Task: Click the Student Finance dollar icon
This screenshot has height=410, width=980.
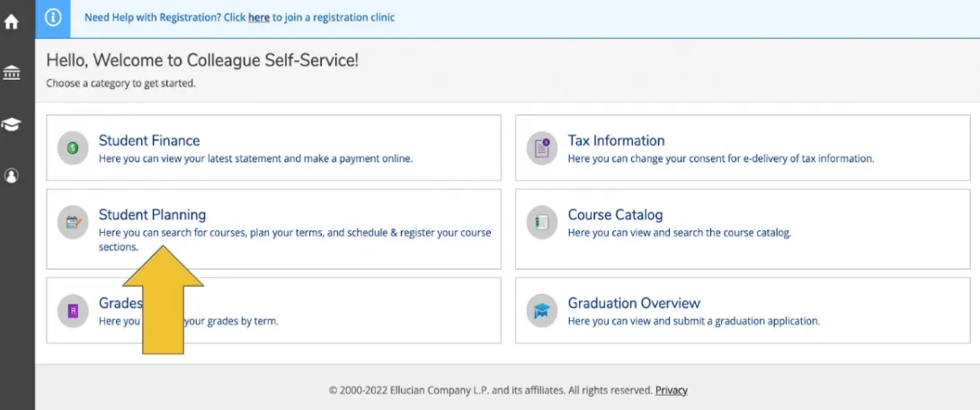Action: 73,148
